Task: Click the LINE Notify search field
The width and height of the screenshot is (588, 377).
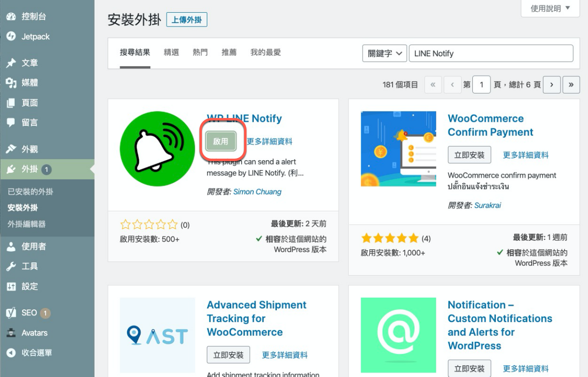Action: (x=490, y=53)
